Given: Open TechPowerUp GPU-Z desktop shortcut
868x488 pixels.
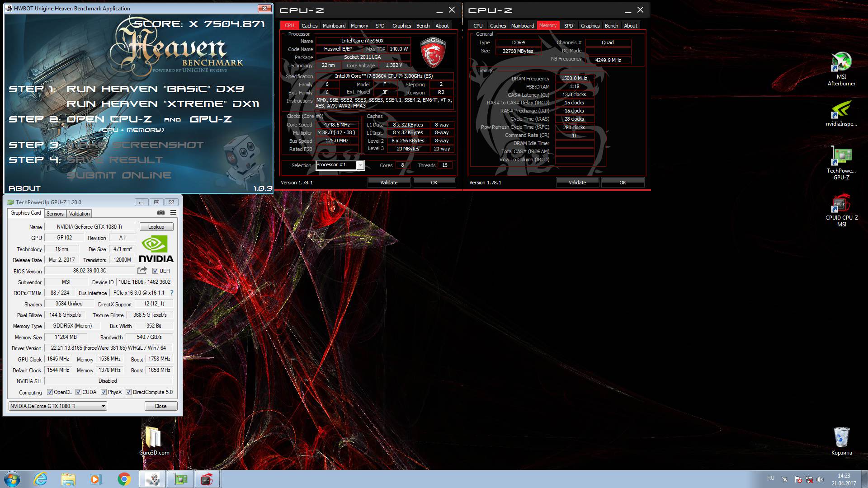Looking at the screenshot, I should (841, 163).
